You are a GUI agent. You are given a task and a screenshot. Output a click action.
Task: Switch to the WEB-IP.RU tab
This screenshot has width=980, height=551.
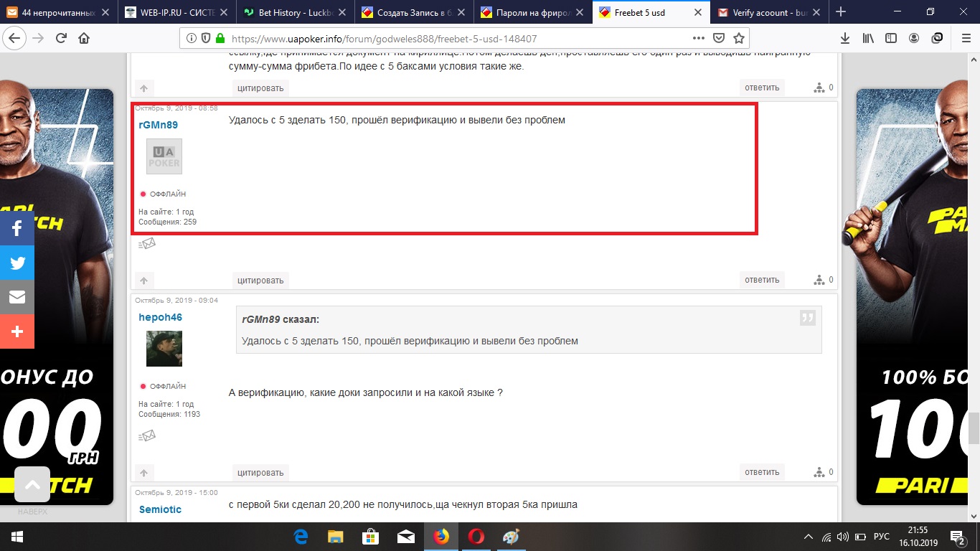(176, 11)
